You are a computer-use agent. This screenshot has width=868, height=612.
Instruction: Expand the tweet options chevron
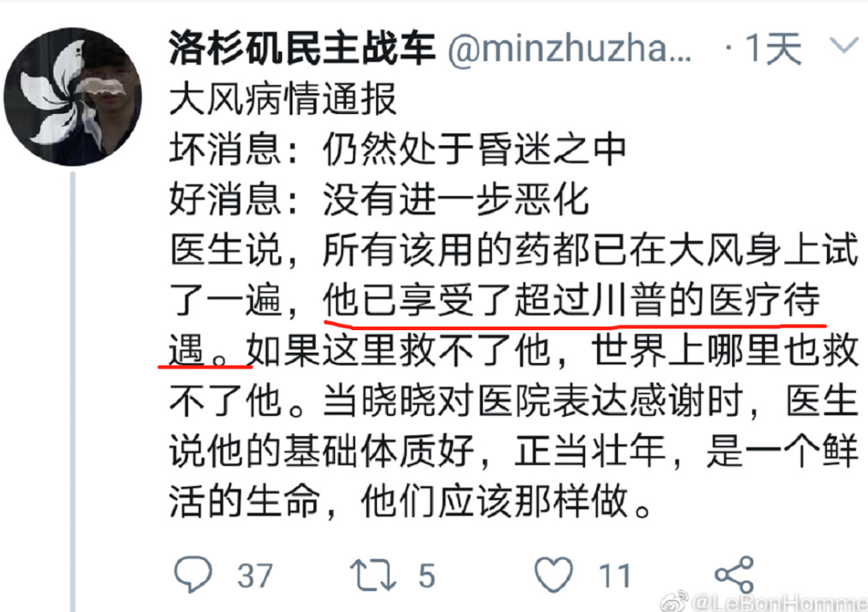pyautogui.click(x=844, y=45)
